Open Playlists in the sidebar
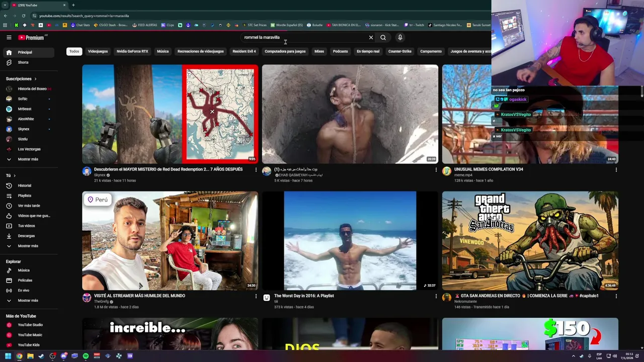This screenshot has height=362, width=644. coord(29,196)
